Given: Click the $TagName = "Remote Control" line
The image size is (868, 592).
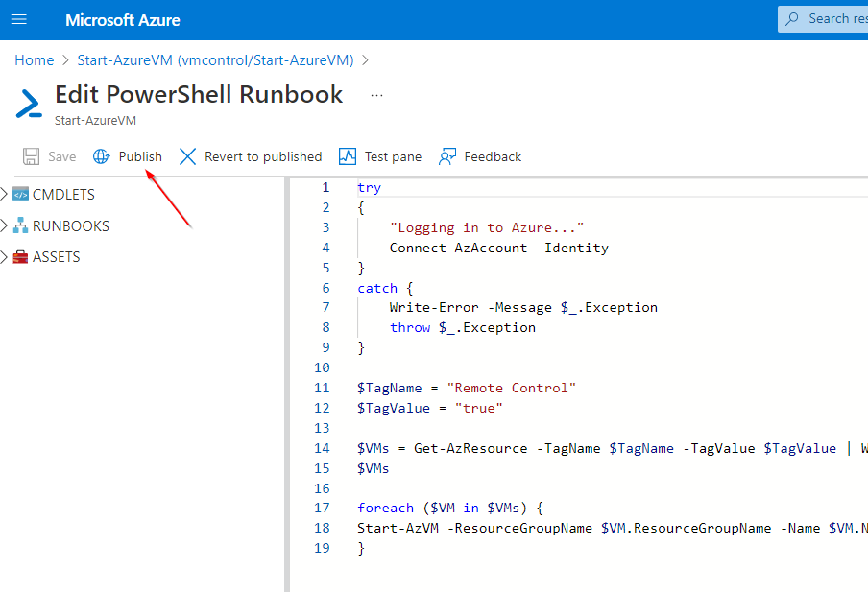Looking at the screenshot, I should [x=466, y=388].
